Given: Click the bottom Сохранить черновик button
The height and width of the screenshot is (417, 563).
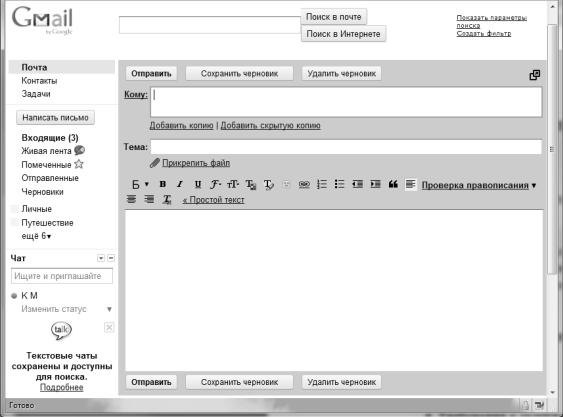Looking at the screenshot, I should 239,382.
